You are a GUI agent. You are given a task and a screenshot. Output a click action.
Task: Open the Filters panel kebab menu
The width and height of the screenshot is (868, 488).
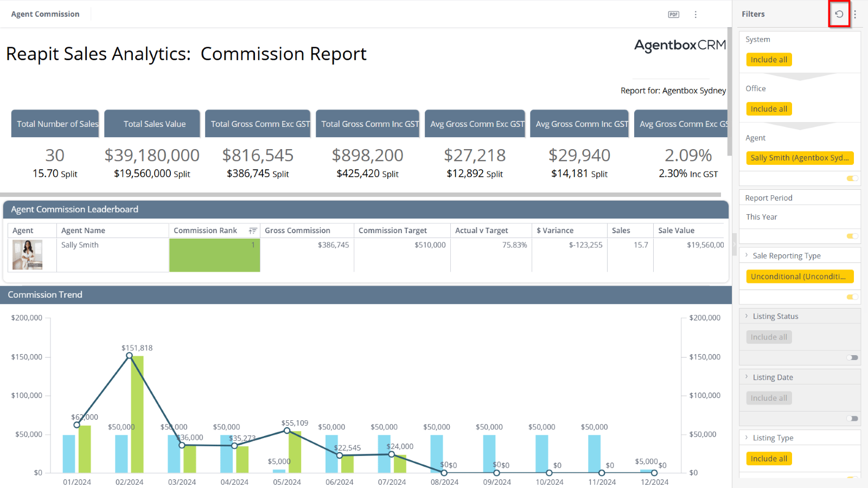coord(855,15)
